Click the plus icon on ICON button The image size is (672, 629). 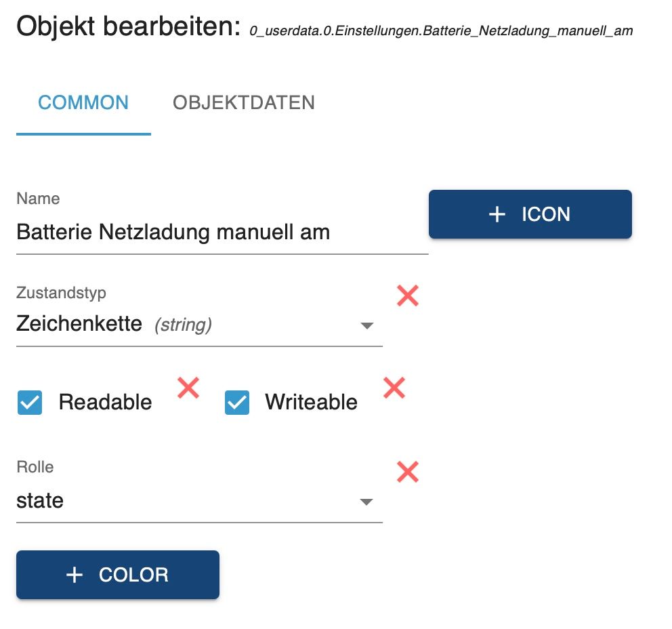[497, 214]
